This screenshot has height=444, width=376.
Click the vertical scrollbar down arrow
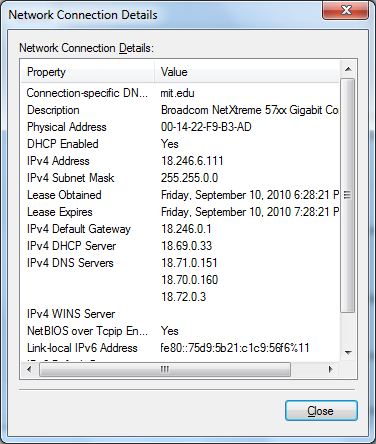click(x=348, y=353)
